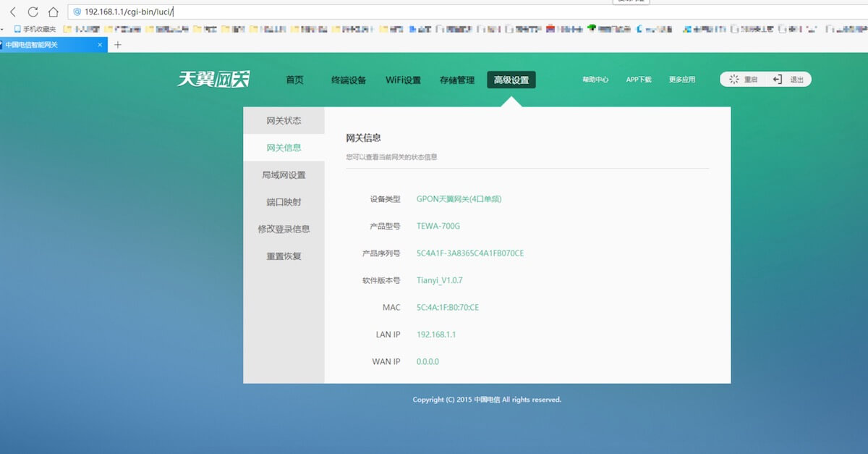Click the 退出 logout arrow icon
This screenshot has height=454, width=868.
(778, 80)
